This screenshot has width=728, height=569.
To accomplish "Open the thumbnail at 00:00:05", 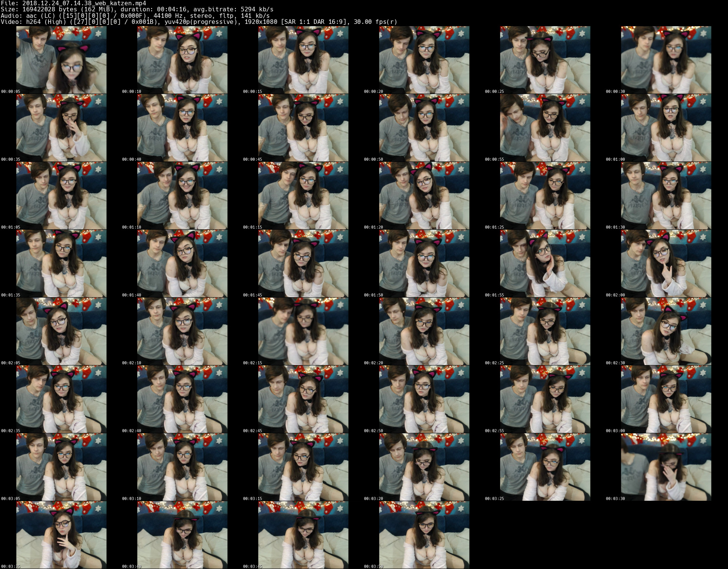I will [x=61, y=60].
